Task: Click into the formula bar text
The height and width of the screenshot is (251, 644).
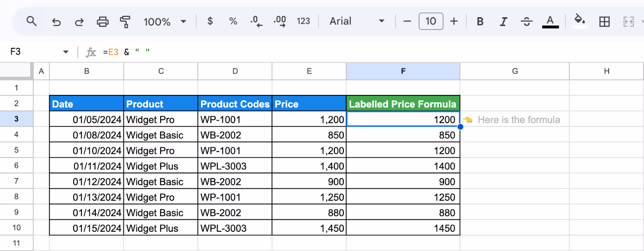Action: pos(126,52)
